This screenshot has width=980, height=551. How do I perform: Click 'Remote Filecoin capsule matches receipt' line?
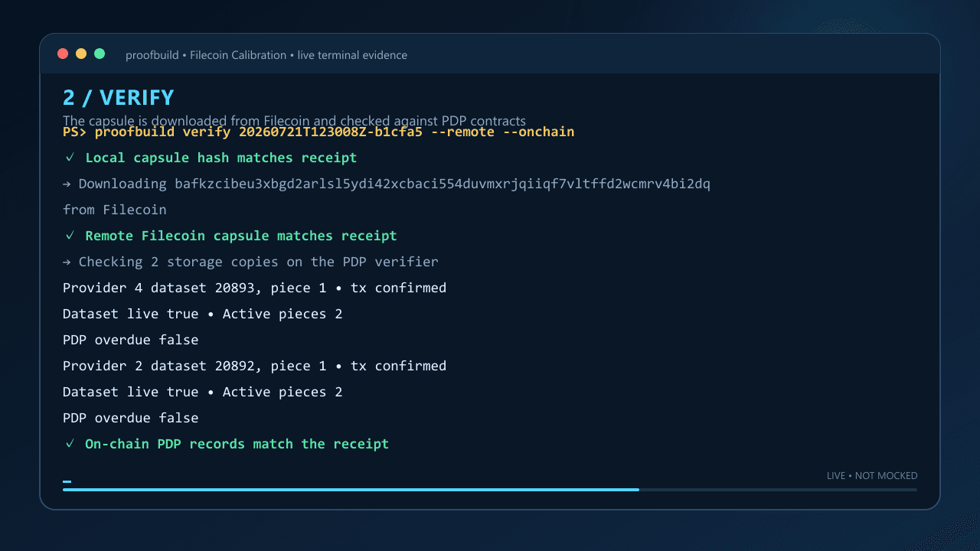click(241, 236)
